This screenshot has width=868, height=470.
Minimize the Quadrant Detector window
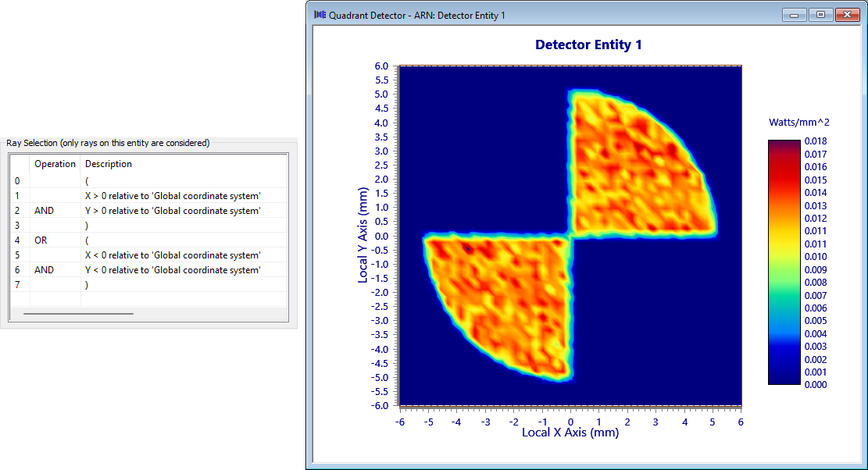[x=794, y=15]
